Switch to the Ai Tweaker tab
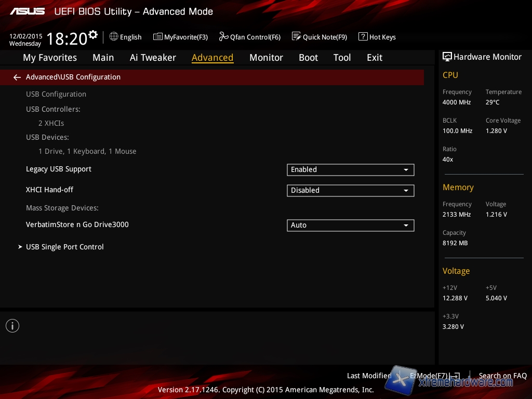 [153, 58]
